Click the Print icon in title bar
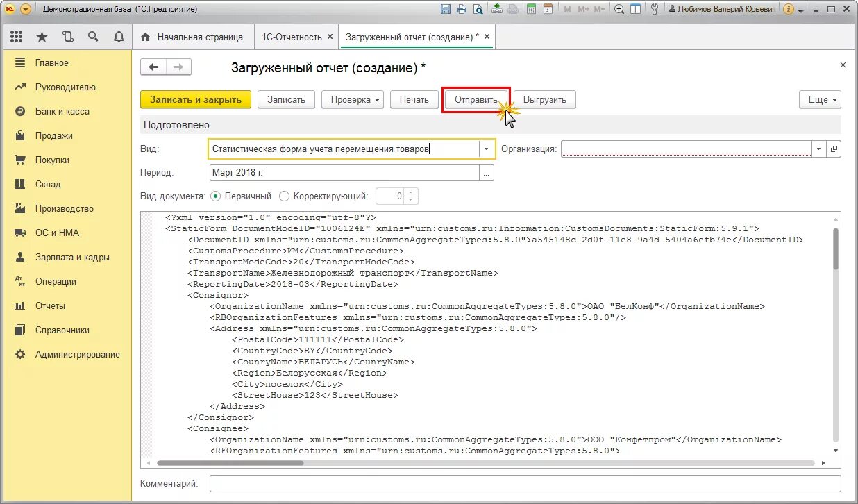This screenshot has width=858, height=504. [x=462, y=9]
